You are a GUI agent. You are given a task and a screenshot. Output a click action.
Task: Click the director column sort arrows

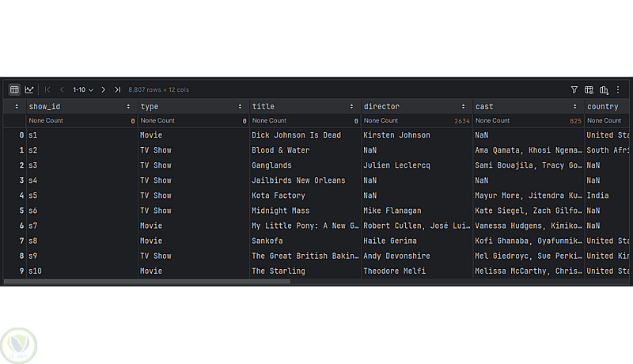click(x=464, y=106)
